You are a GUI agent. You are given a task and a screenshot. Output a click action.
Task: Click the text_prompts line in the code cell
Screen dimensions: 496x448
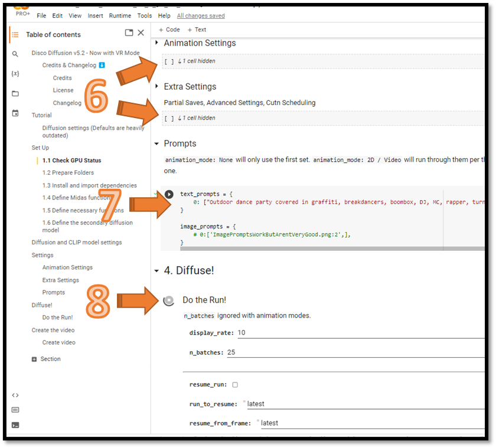tap(206, 194)
